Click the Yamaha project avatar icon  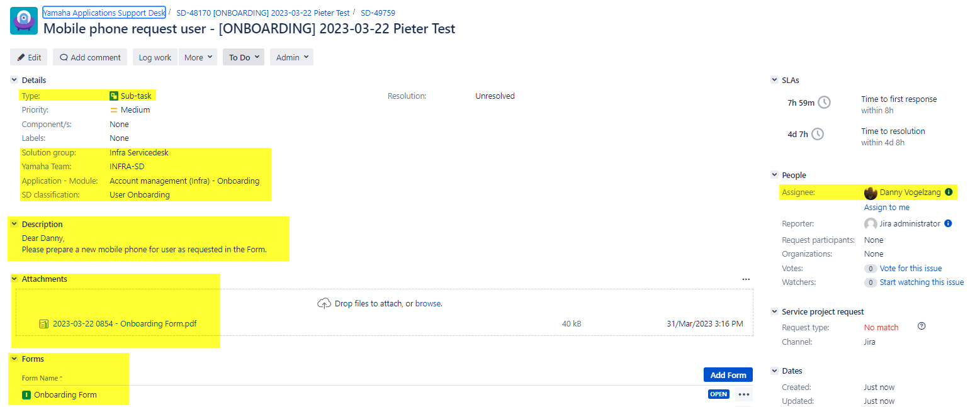(25, 21)
